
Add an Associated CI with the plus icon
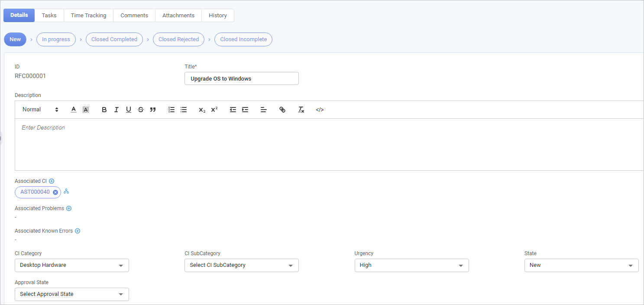coord(52,181)
